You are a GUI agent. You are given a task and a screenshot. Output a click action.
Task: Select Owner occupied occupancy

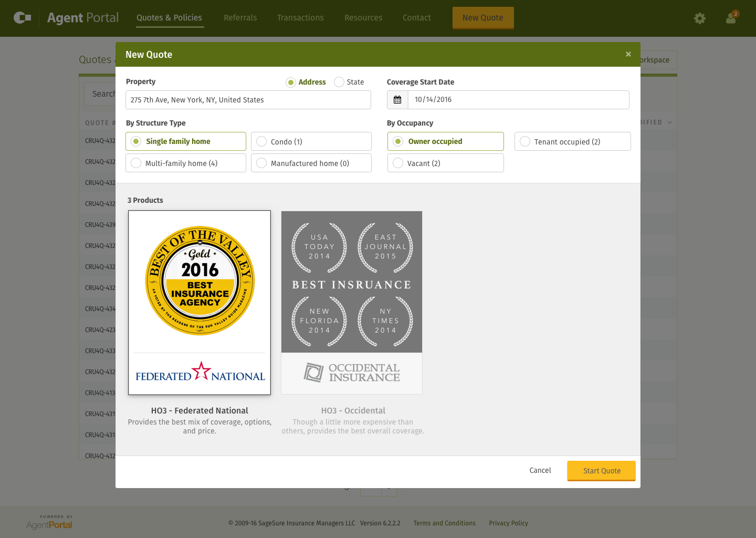(x=446, y=141)
